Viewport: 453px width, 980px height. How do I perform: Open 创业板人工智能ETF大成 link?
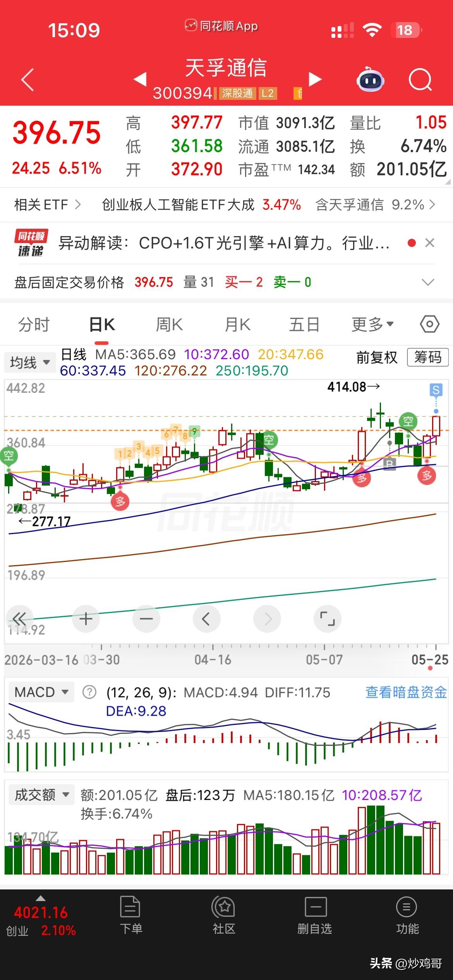pos(178,204)
